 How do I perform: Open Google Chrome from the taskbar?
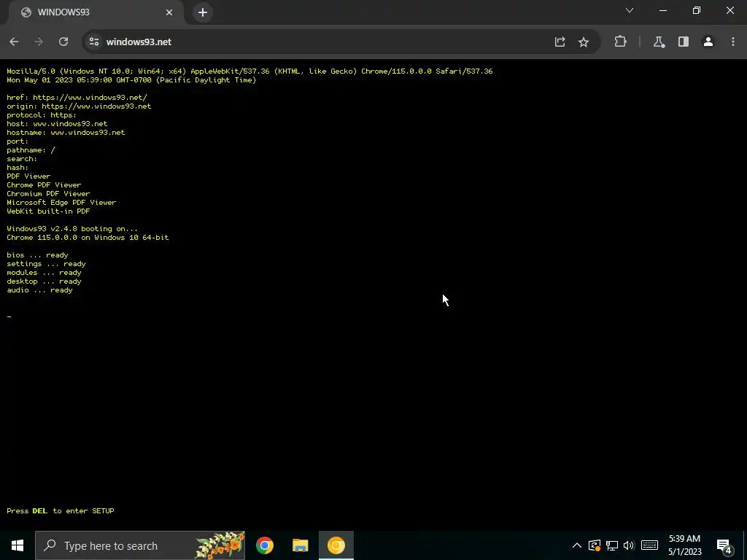[265, 545]
